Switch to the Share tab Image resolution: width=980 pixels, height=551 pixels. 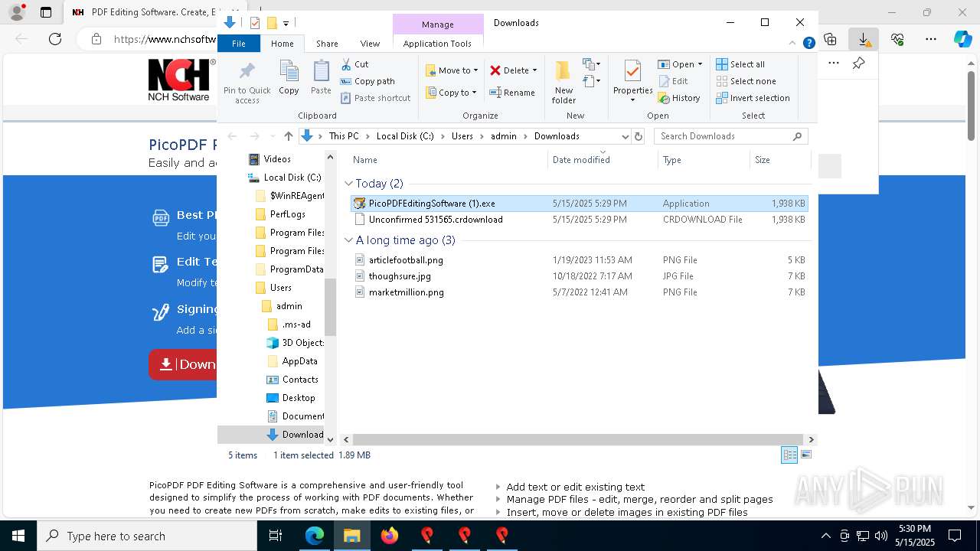327,44
